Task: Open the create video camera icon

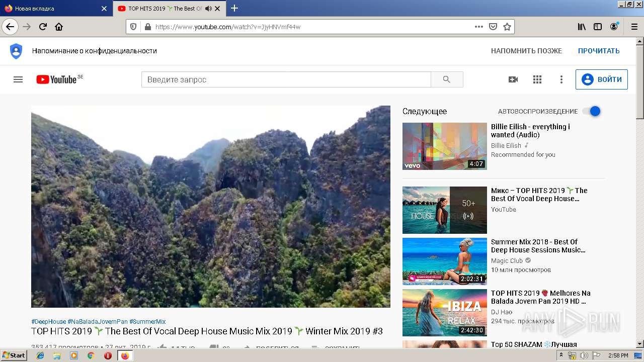Action: (513, 79)
